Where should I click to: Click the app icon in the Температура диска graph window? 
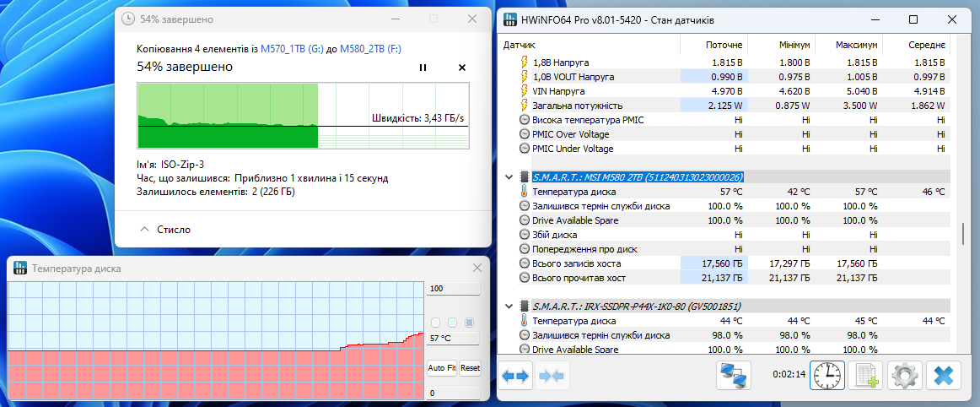(x=19, y=269)
